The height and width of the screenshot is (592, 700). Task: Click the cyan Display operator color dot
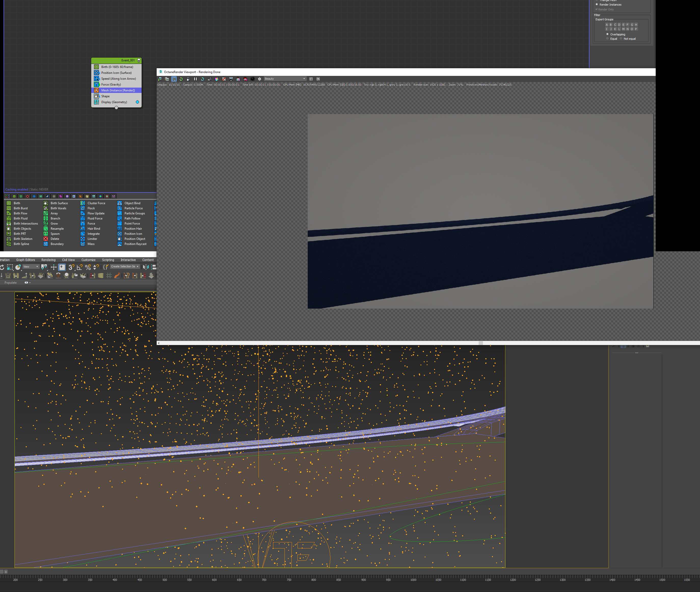click(137, 102)
